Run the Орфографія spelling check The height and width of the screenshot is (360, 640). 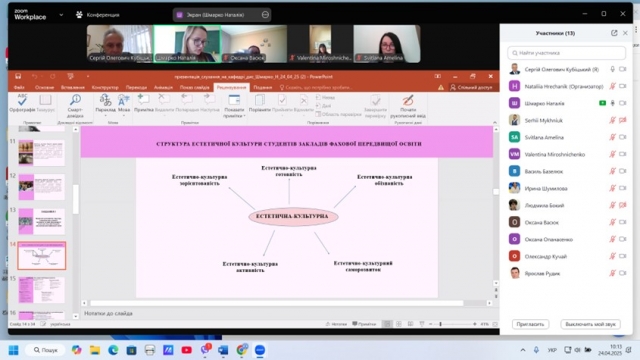(x=22, y=103)
